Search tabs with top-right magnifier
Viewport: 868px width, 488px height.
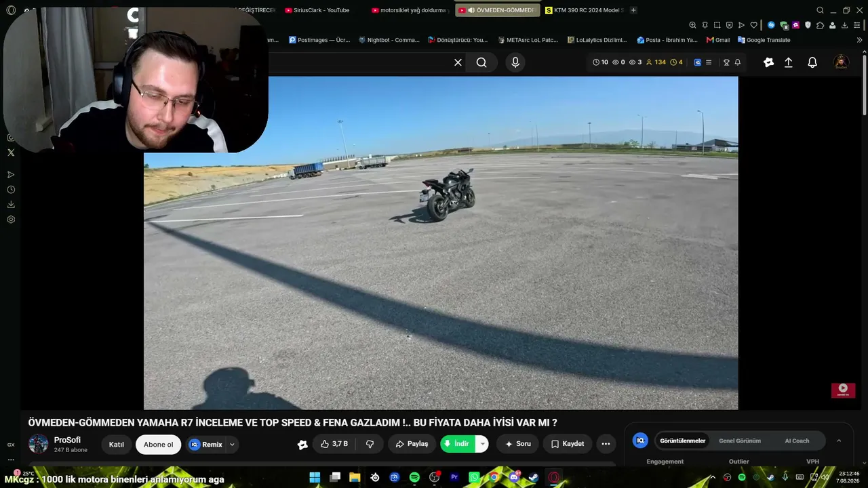point(820,10)
